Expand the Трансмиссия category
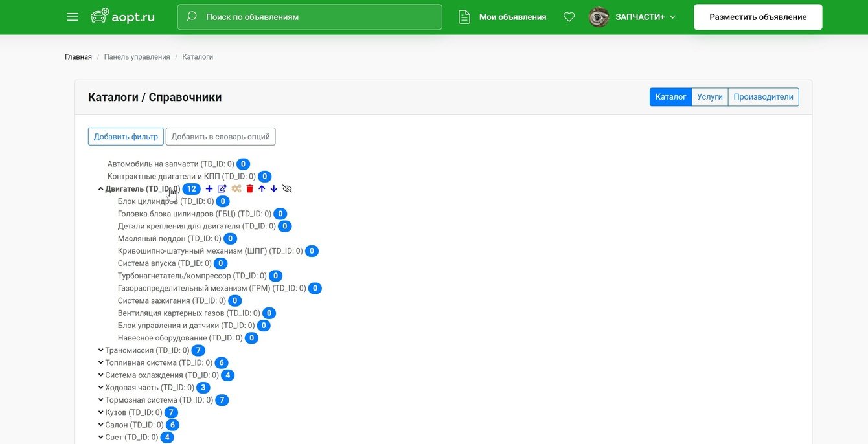The image size is (868, 444). [x=101, y=350]
